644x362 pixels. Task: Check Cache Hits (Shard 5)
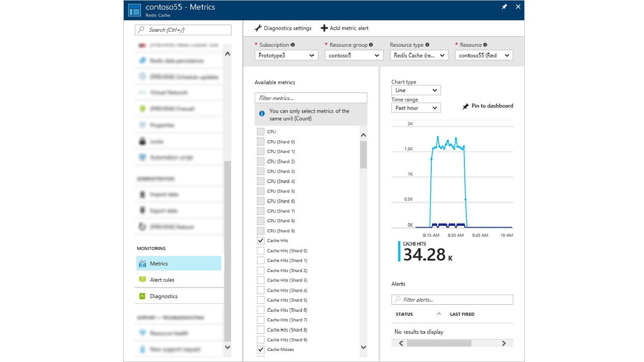(x=261, y=300)
